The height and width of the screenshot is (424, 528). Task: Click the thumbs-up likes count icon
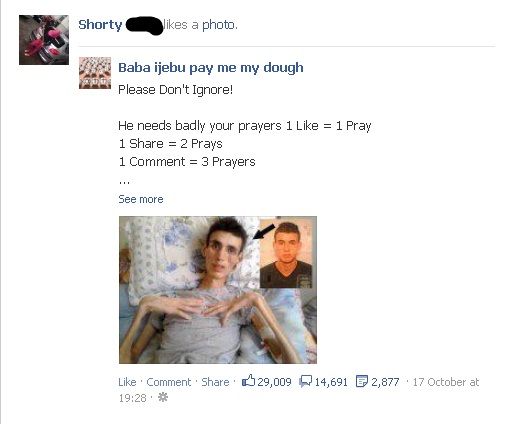(248, 381)
